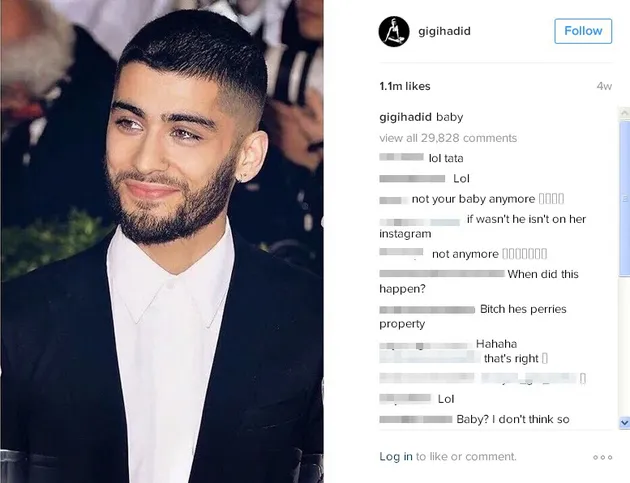The width and height of the screenshot is (630, 483).
Task: Click the 'to like or comment' prompt text
Action: pos(466,456)
